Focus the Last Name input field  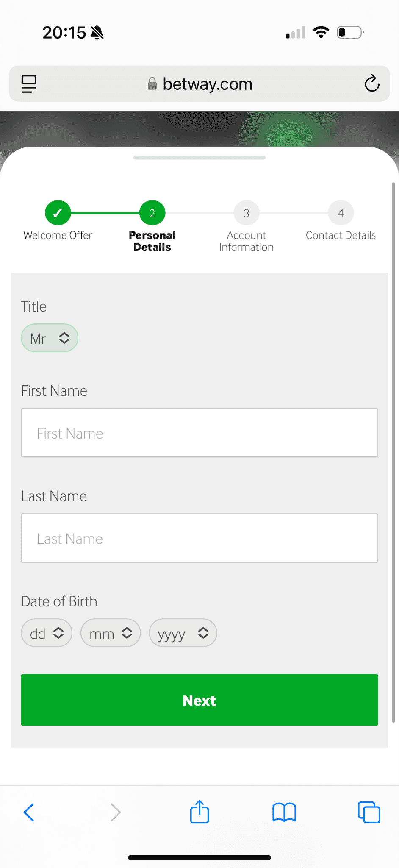(x=199, y=538)
